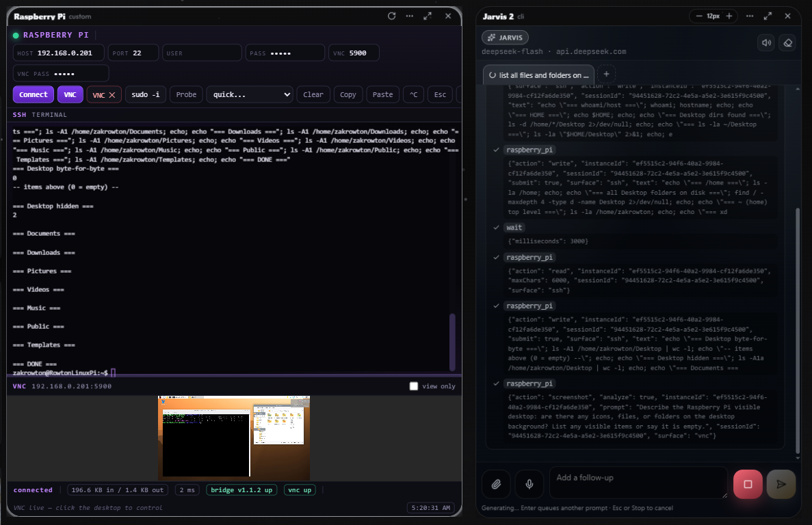Increase Jarvis font size with plus icon
Viewport: 812px width, 525px height.
[x=729, y=16]
